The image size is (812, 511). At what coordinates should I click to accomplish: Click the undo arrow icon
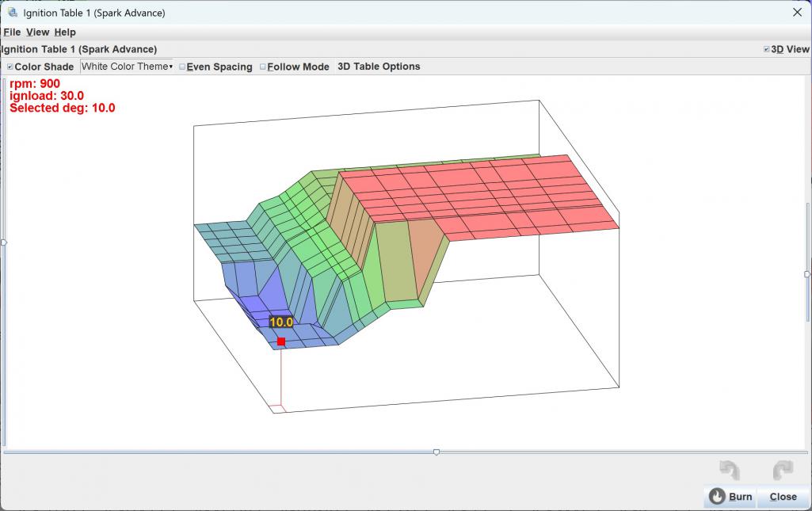click(x=730, y=470)
